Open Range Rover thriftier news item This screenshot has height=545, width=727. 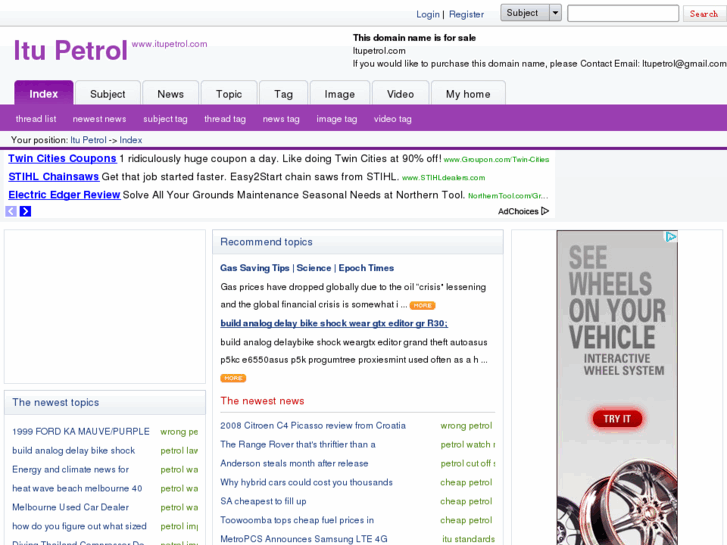click(x=298, y=445)
